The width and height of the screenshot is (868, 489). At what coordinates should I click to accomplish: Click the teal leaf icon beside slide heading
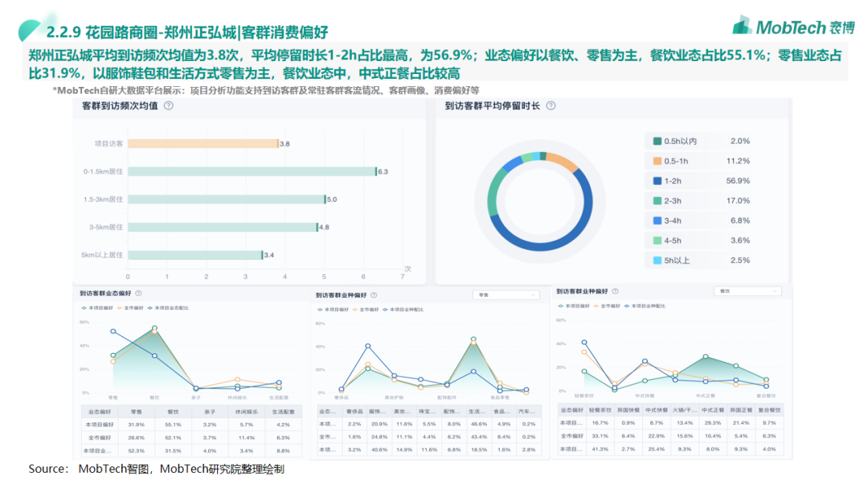[29, 29]
